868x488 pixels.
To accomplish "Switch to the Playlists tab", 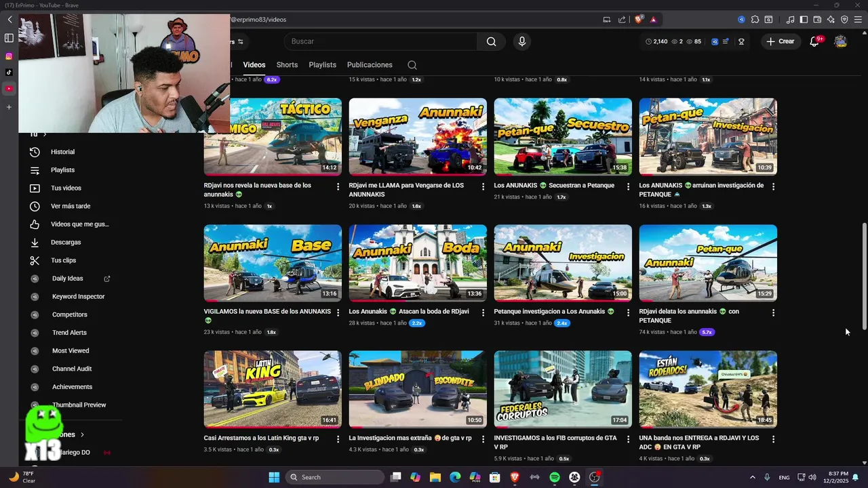I will (x=322, y=65).
